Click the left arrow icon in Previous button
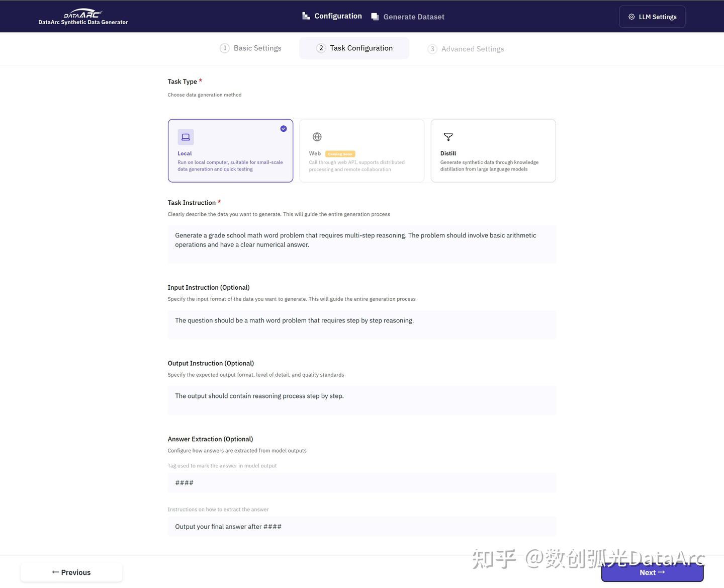724x588 pixels. 56,572
